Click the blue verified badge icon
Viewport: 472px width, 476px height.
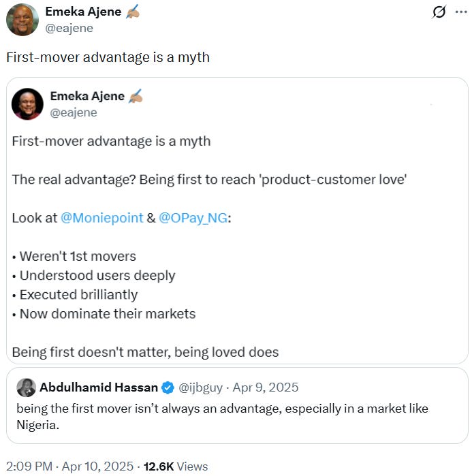point(168,387)
